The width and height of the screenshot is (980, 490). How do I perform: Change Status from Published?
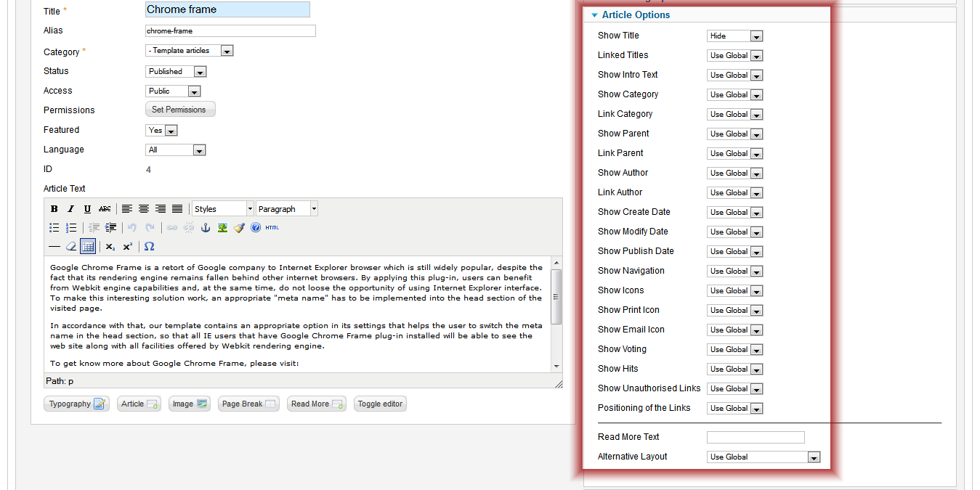pyautogui.click(x=177, y=72)
